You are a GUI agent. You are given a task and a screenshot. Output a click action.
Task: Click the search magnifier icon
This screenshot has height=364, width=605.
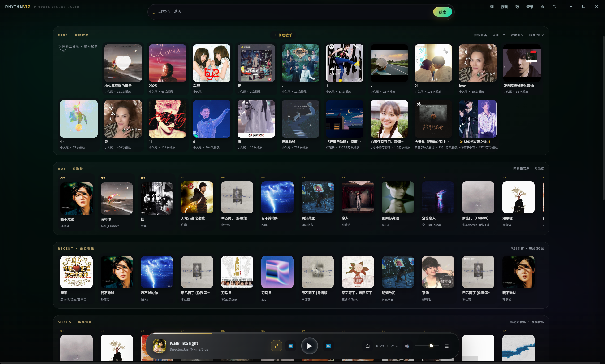point(154,12)
